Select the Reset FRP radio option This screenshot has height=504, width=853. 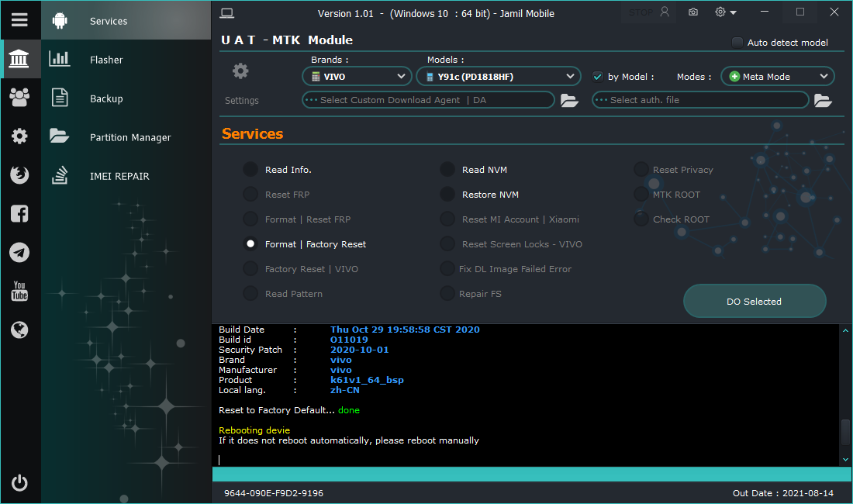tap(250, 195)
